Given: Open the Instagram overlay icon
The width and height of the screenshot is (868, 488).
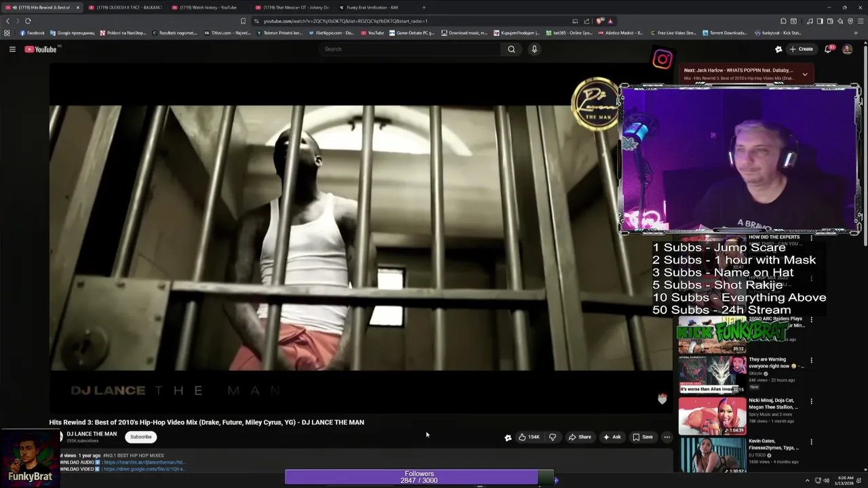Looking at the screenshot, I should click(663, 59).
